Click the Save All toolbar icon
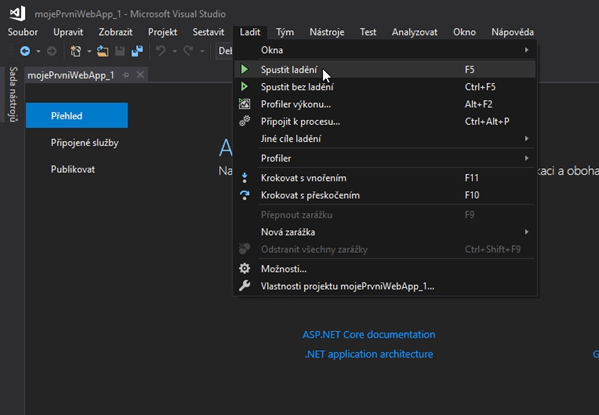This screenshot has width=599, height=415. 137,51
